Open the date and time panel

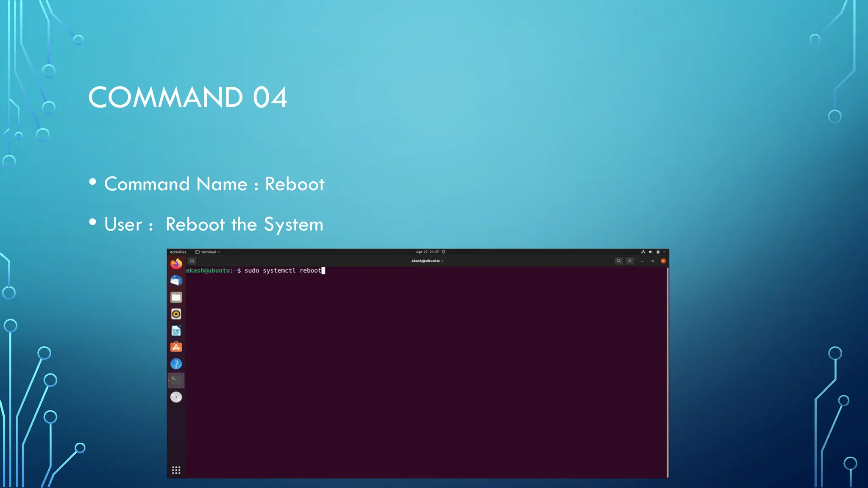pos(427,252)
